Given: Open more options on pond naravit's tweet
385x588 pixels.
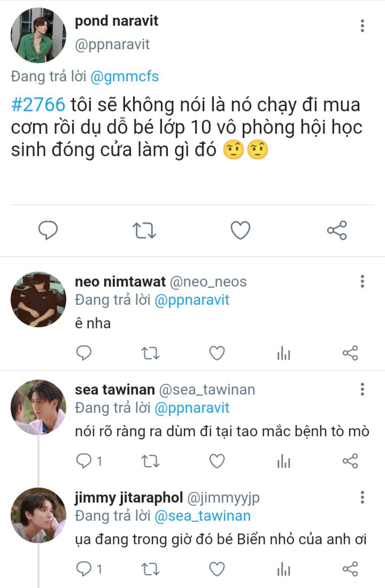Looking at the screenshot, I should [x=363, y=26].
